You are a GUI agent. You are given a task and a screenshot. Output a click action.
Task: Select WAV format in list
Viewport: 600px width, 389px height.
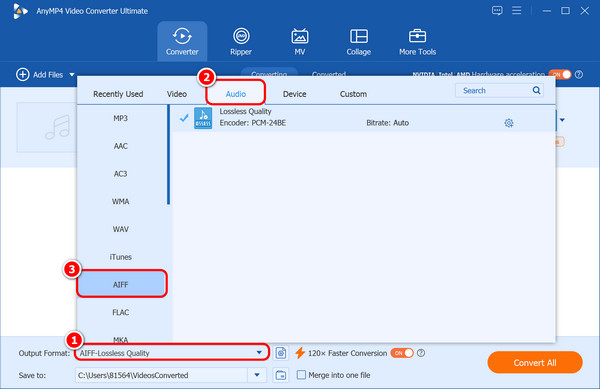point(121,229)
